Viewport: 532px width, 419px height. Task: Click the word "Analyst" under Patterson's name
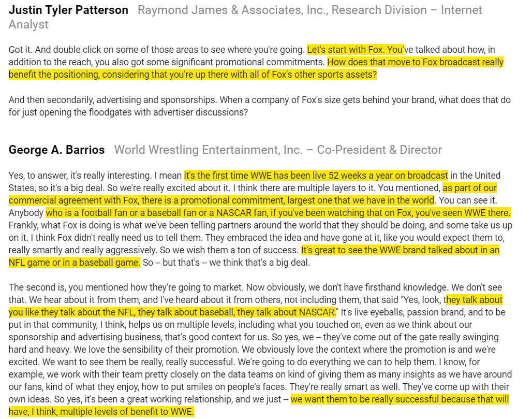point(28,25)
